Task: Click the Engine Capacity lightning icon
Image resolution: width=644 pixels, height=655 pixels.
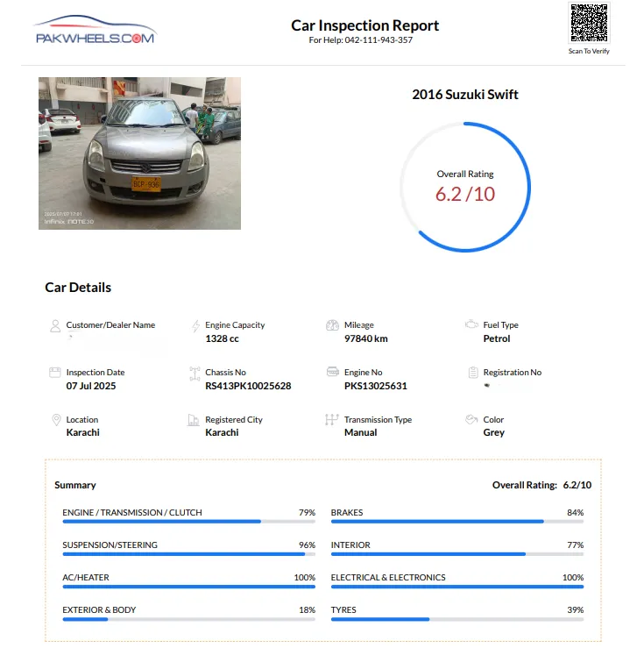Action: point(195,326)
